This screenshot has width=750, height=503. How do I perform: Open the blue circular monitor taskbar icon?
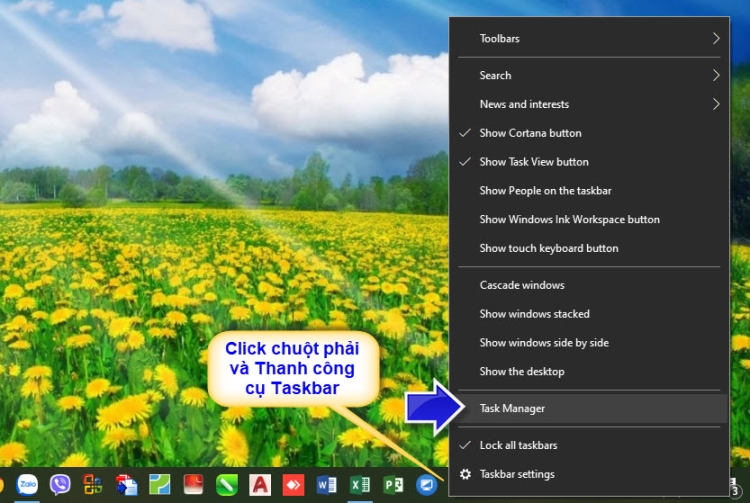click(x=426, y=485)
